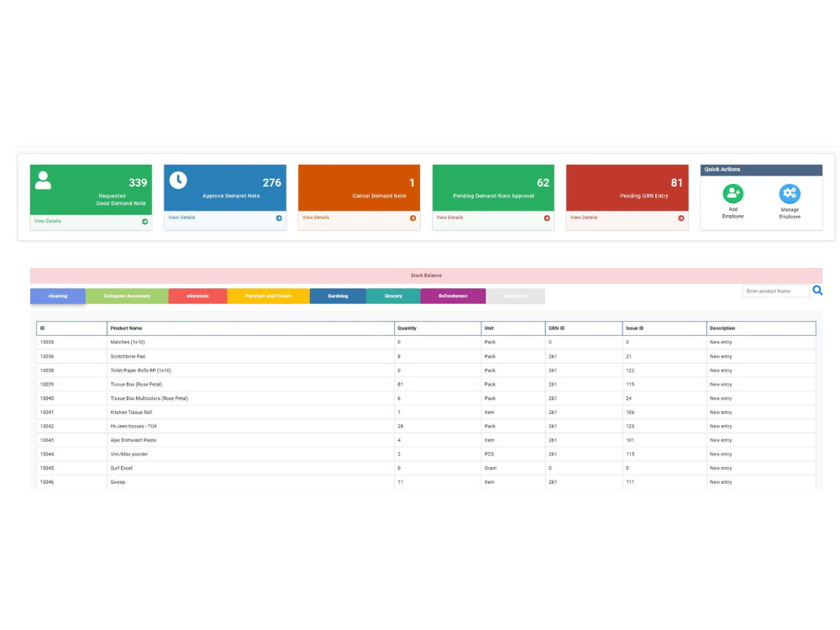The image size is (840, 630).
Task: Switch to the Gardning tab
Action: [x=338, y=296]
